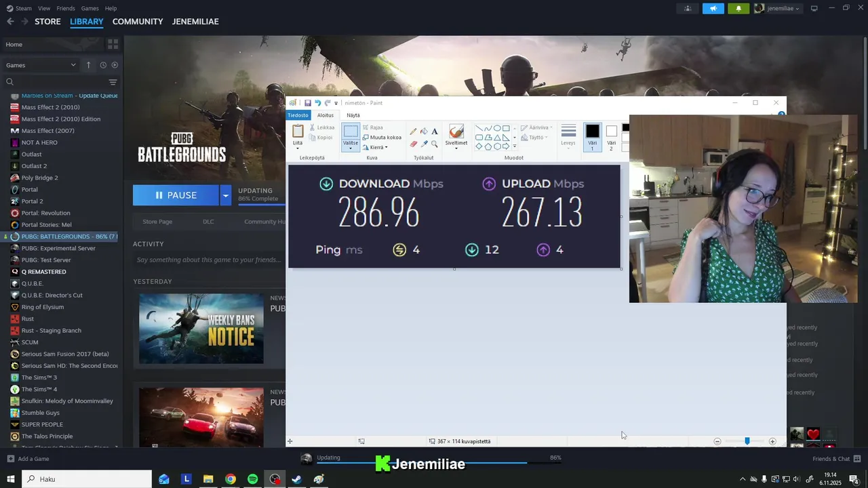
Task: Go to COMMUNITY section in Steam
Action: pos(138,22)
